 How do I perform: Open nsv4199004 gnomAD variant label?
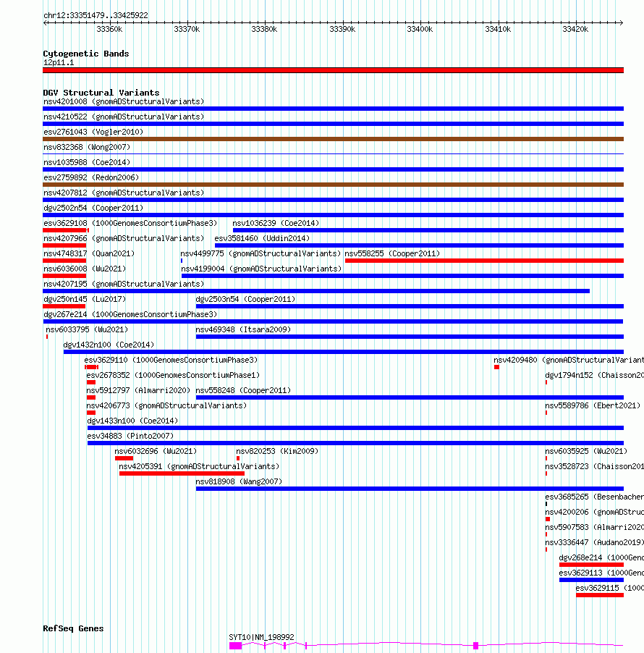pos(261,269)
